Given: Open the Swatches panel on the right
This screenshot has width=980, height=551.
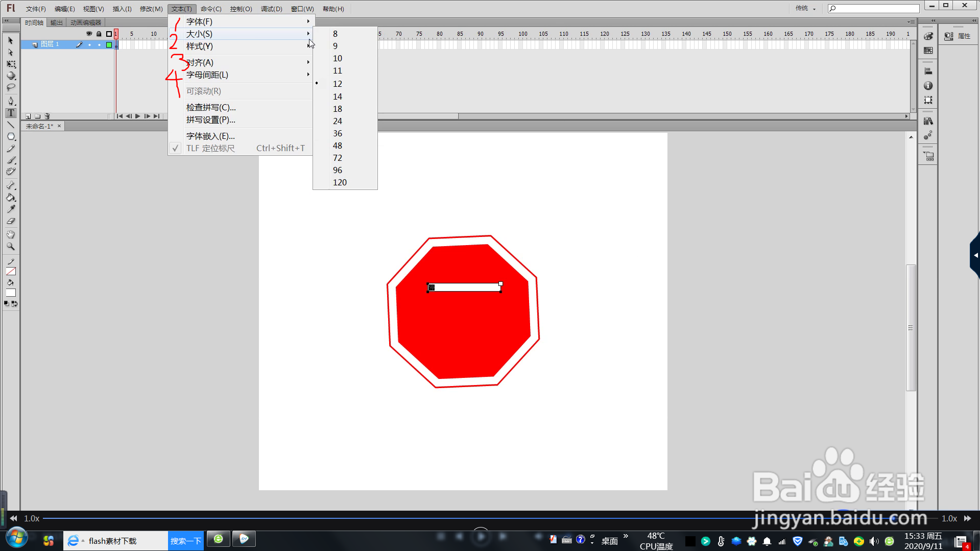Looking at the screenshot, I should pyautogui.click(x=928, y=51).
